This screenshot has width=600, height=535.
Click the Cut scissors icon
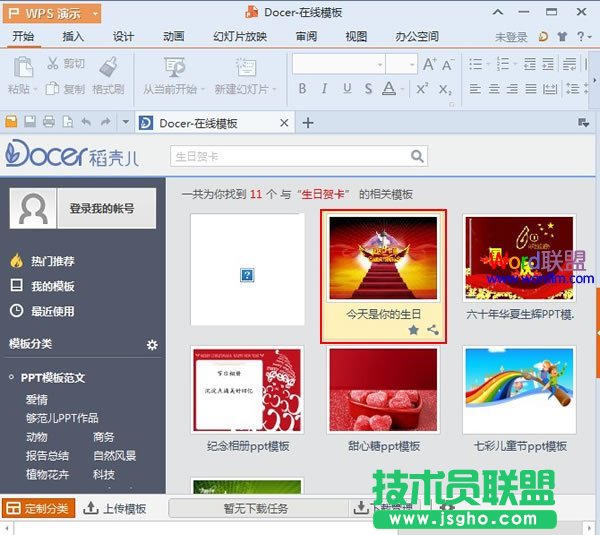pyautogui.click(x=53, y=64)
